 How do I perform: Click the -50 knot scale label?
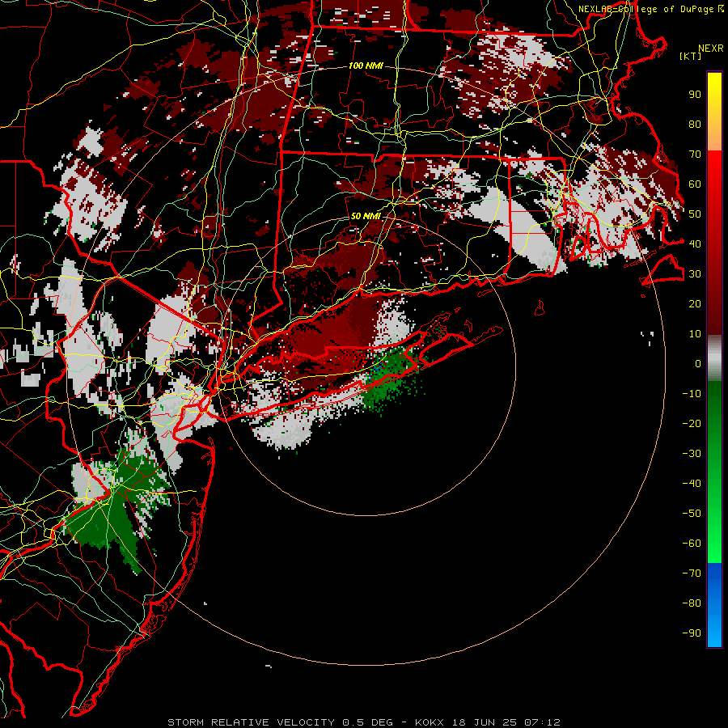pyautogui.click(x=692, y=513)
